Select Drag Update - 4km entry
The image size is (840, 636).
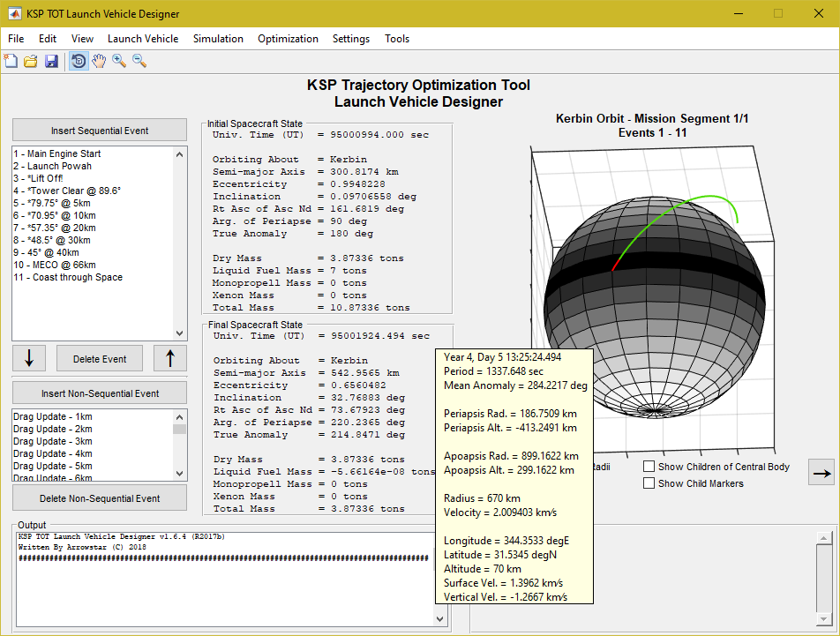tap(93, 453)
